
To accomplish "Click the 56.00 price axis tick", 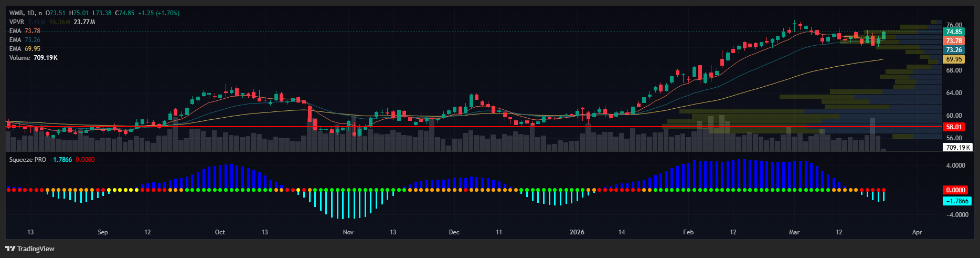I will 954,138.
